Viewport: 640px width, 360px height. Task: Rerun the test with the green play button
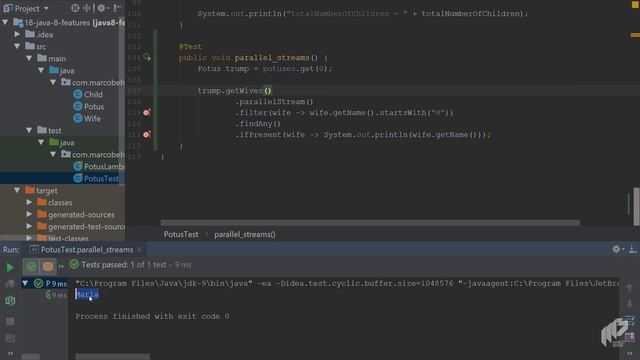click(10, 267)
